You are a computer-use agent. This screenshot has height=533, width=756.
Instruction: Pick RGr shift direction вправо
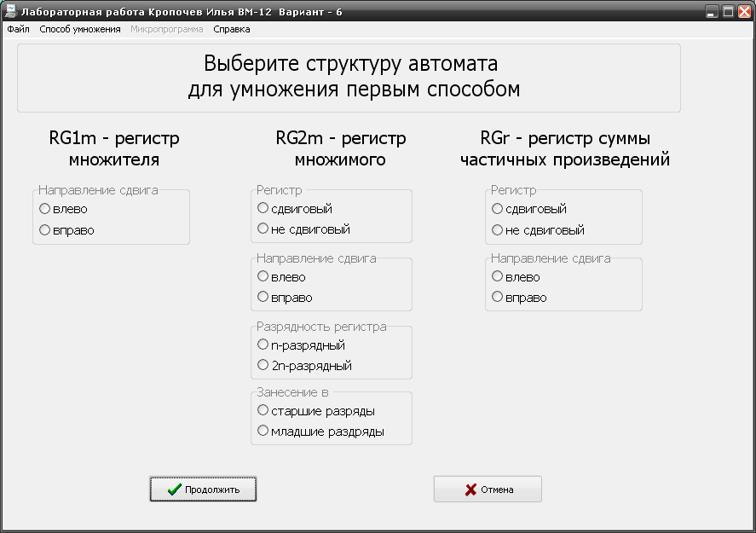click(519, 297)
